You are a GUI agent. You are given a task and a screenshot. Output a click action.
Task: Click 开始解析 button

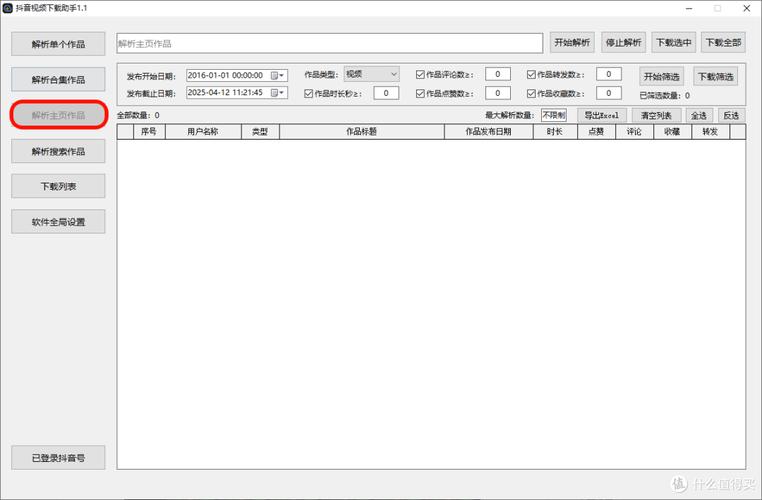coord(572,43)
